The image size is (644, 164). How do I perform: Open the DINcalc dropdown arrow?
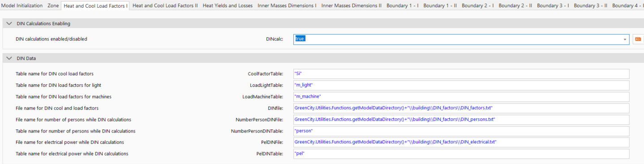coord(625,39)
